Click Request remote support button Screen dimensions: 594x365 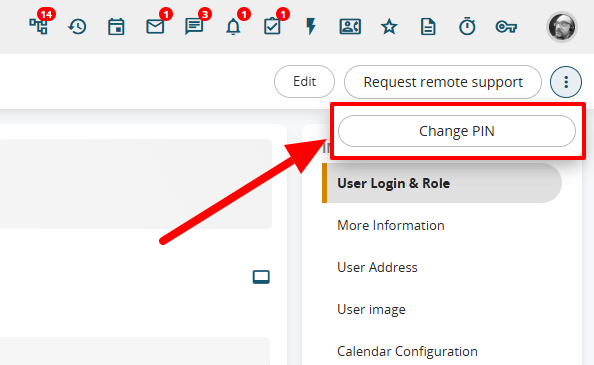(x=443, y=82)
